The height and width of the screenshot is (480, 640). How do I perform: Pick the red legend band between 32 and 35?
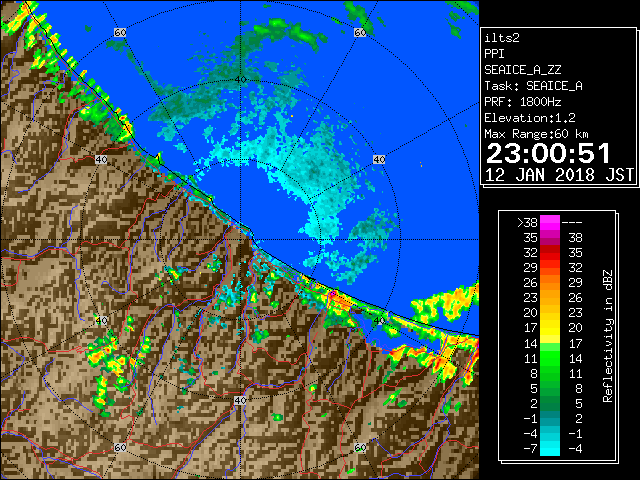coord(550,253)
